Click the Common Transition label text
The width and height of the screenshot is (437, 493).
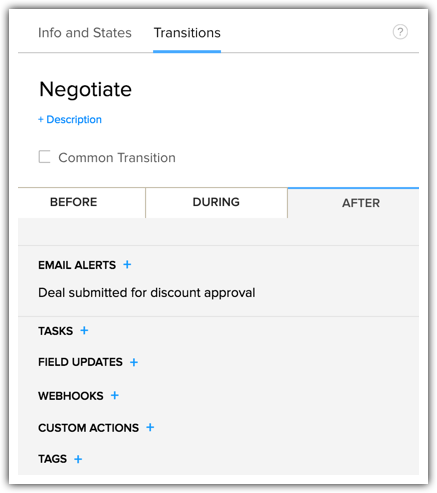[117, 158]
